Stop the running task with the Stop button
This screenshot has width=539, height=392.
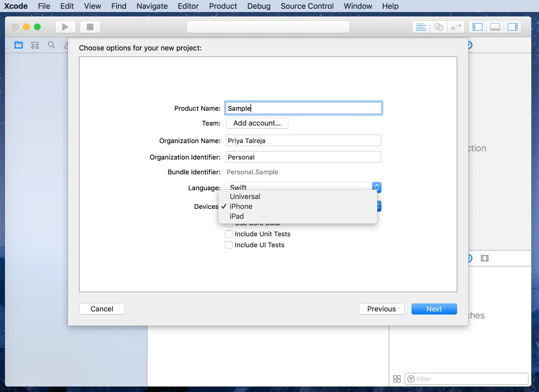(90, 27)
